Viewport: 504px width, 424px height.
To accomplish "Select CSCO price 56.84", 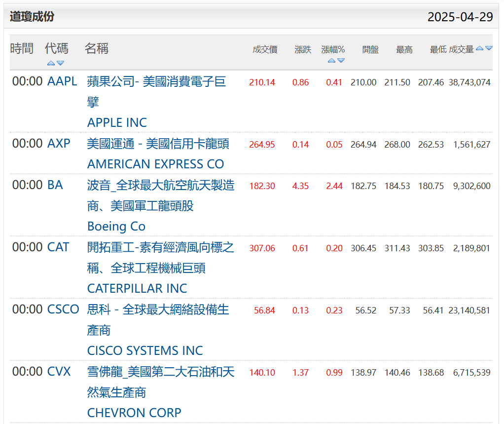I will (264, 310).
